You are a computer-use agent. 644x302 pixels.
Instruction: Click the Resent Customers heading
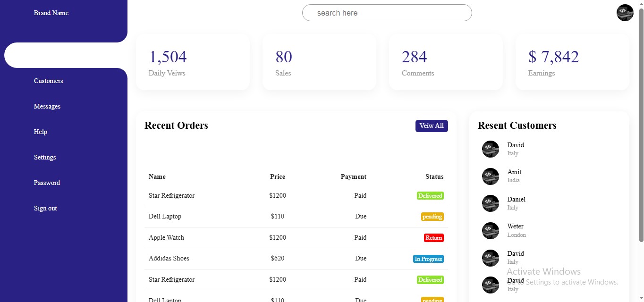(517, 126)
